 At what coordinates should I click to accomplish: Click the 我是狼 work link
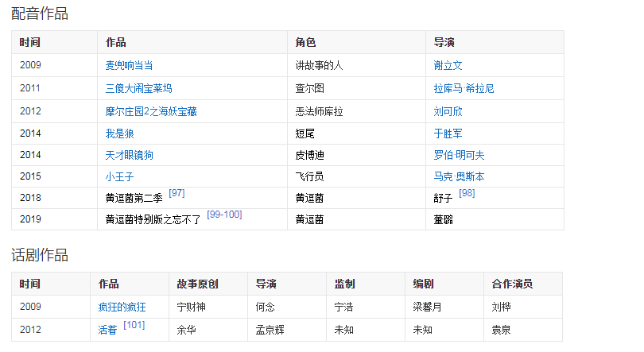click(x=119, y=133)
